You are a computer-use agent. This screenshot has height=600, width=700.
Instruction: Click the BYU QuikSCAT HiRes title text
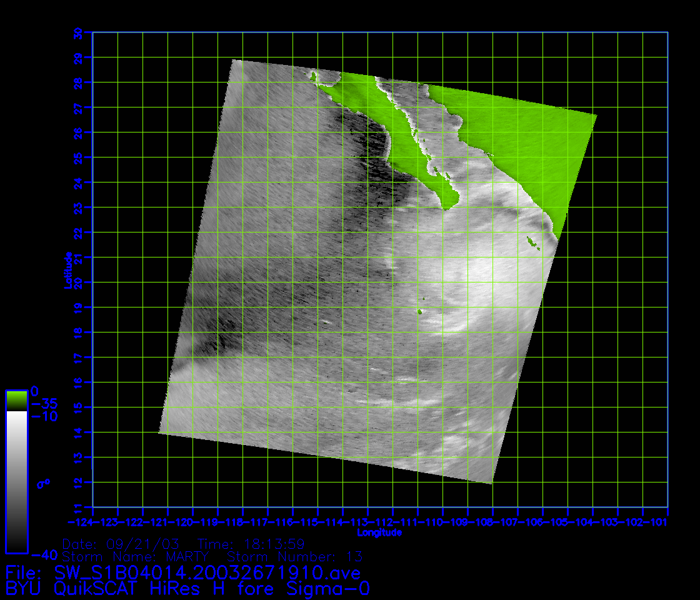click(x=187, y=589)
